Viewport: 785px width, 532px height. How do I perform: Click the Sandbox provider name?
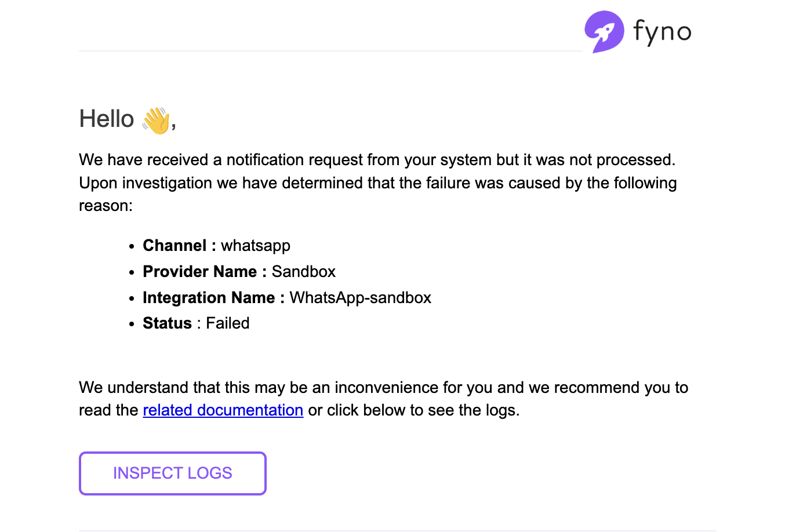(303, 271)
